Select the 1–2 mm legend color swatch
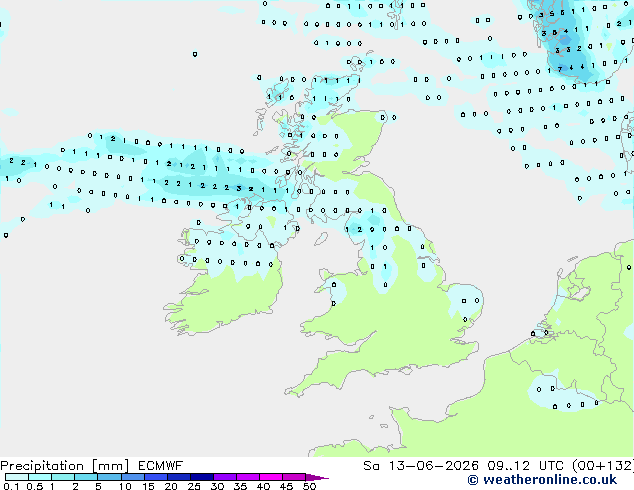634x490 pixels. point(63,477)
